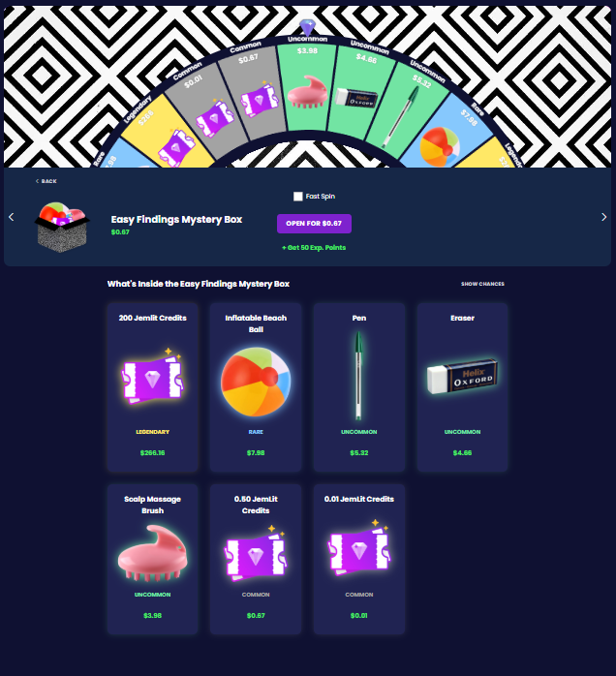Click the green Pen item image

coord(358,376)
